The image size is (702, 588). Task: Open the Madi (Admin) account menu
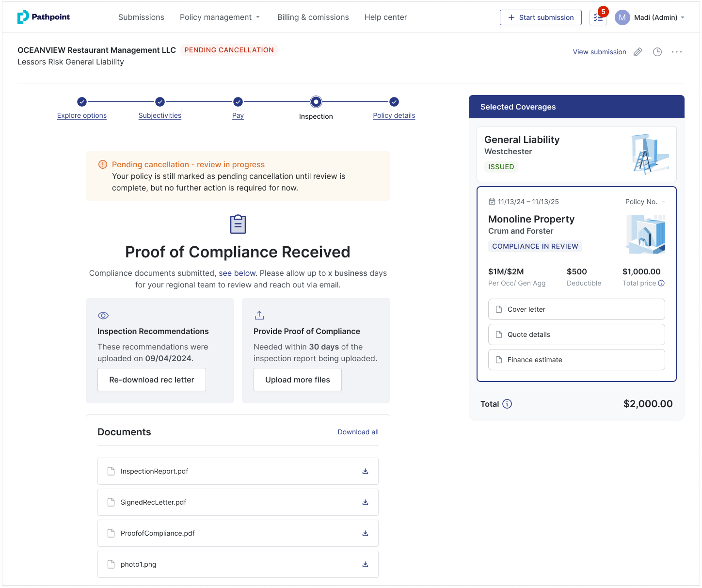point(650,17)
